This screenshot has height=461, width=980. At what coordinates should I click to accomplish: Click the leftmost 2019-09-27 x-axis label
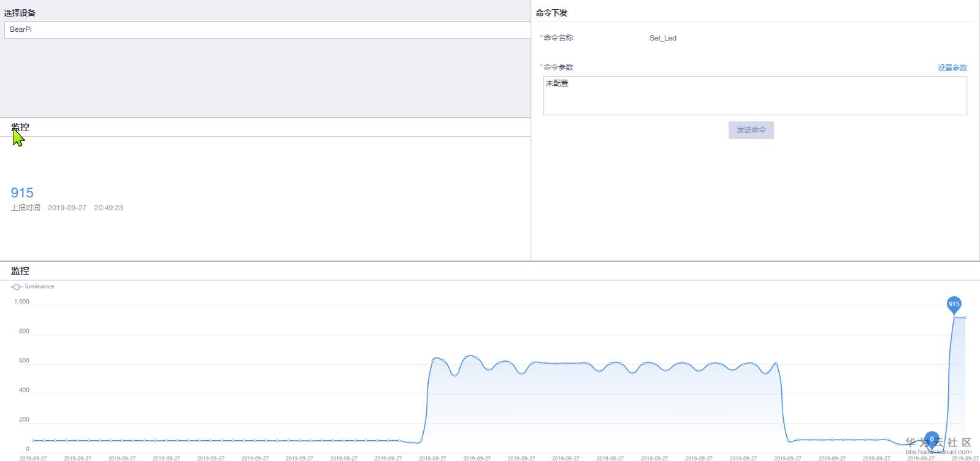[x=33, y=458]
